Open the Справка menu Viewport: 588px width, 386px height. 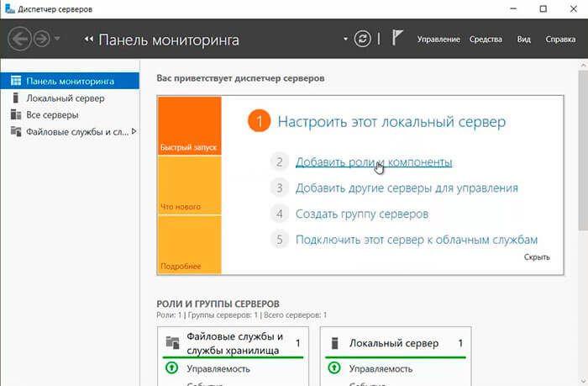(x=560, y=39)
